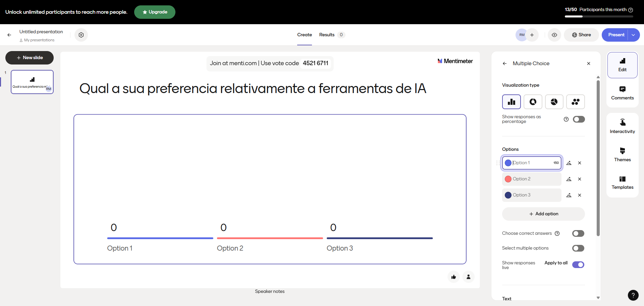Click the Option 1 label in the chart
Image resolution: width=644 pixels, height=306 pixels.
pos(120,248)
